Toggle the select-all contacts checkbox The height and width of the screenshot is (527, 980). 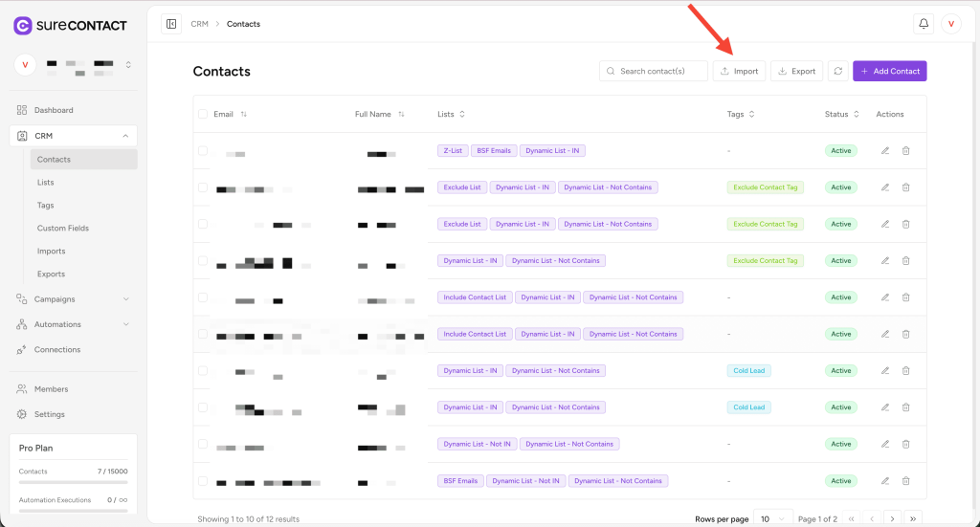pyautogui.click(x=203, y=115)
